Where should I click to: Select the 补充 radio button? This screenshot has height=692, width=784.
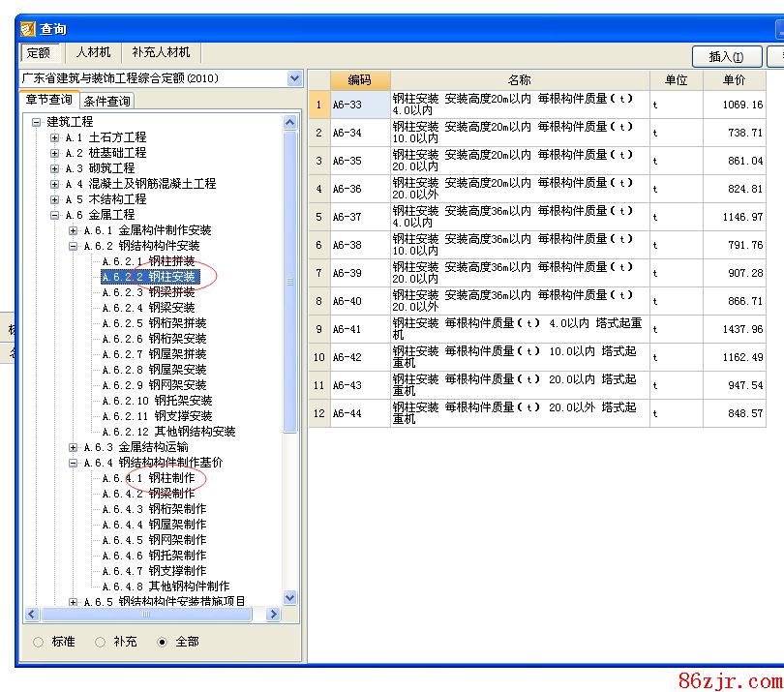(100, 642)
